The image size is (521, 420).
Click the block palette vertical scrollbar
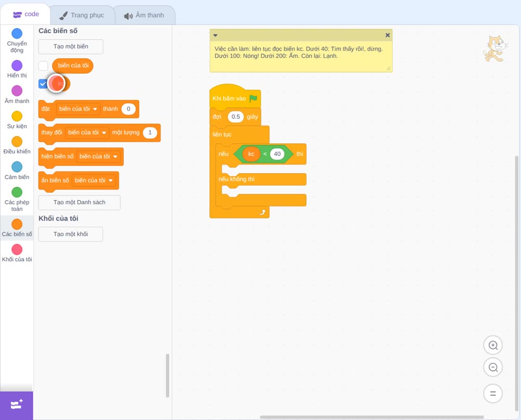pyautogui.click(x=167, y=376)
